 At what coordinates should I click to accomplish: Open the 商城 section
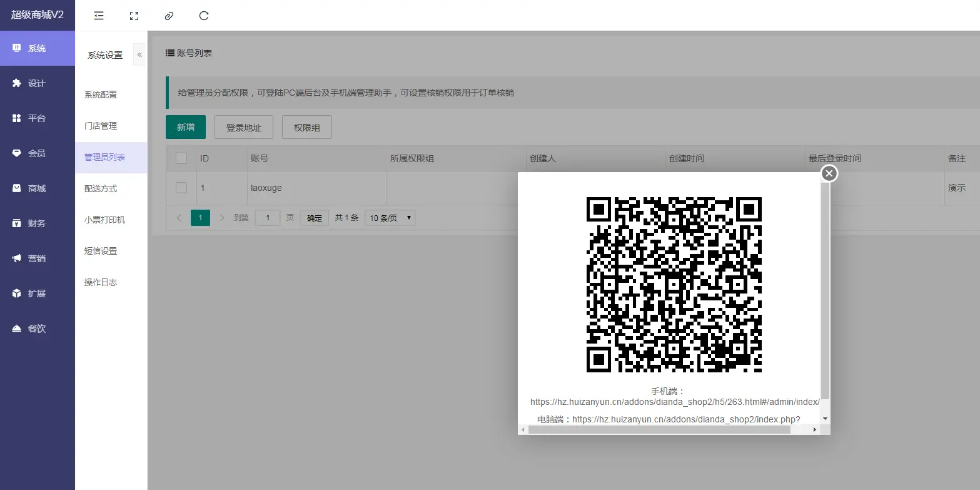[x=38, y=188]
